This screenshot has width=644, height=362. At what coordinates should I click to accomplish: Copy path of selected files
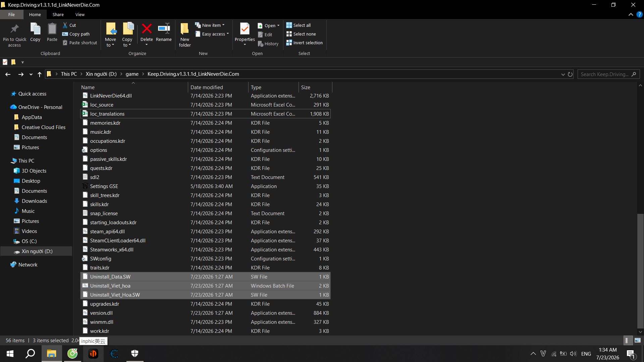pos(76,34)
